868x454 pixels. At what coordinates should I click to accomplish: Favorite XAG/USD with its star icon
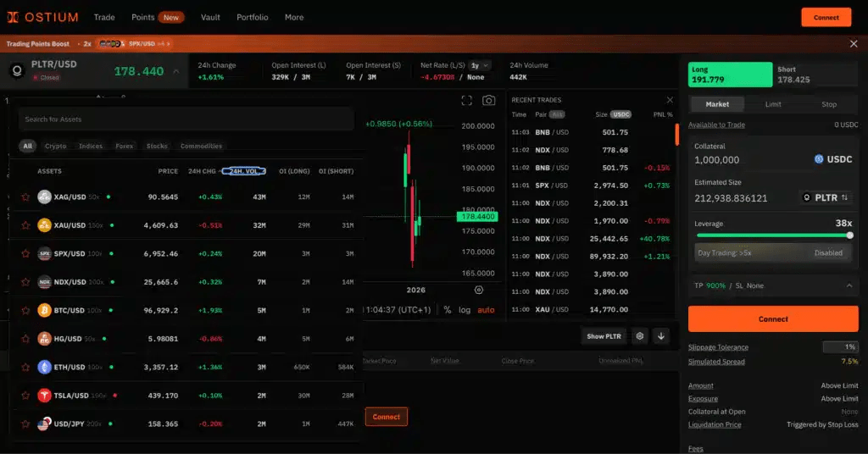pyautogui.click(x=25, y=197)
